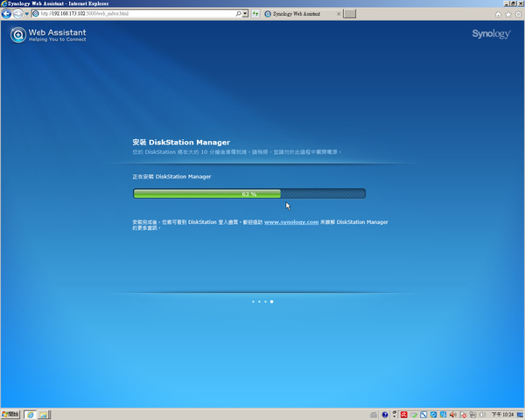Click the network computers tray icon
This screenshot has width=525, height=420.
pos(472,415)
